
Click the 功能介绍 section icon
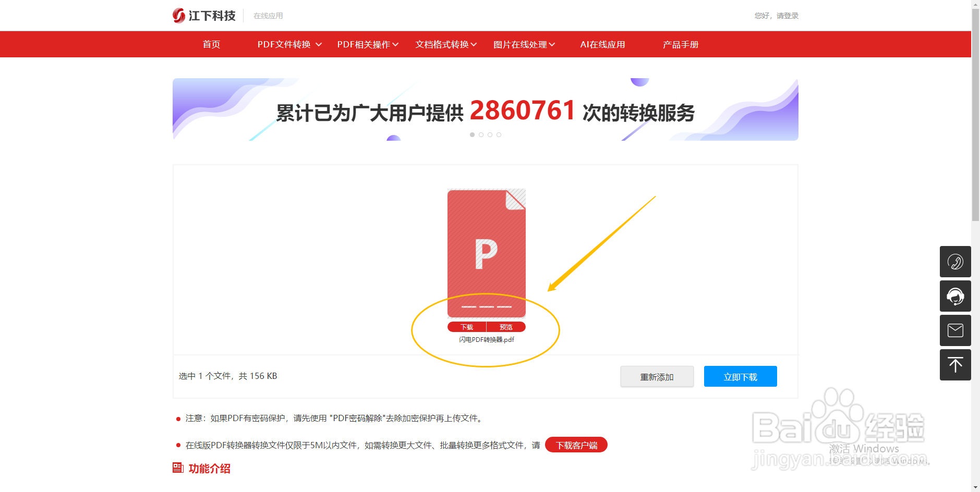[177, 468]
